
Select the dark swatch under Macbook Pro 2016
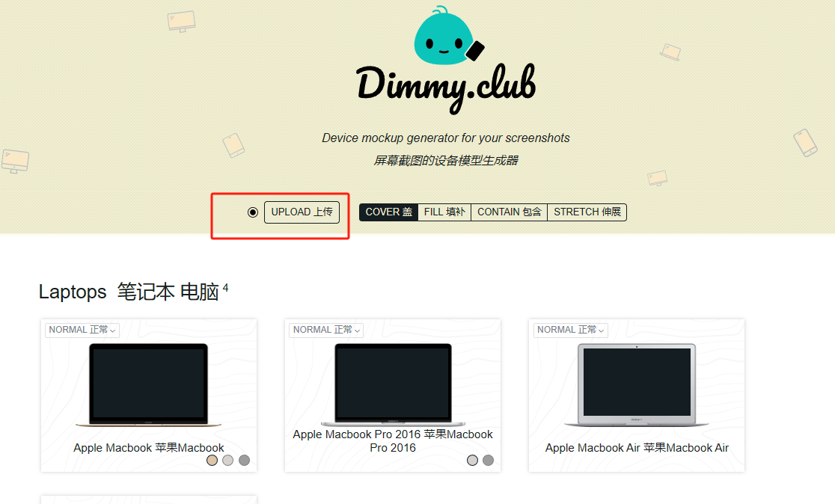point(489,460)
